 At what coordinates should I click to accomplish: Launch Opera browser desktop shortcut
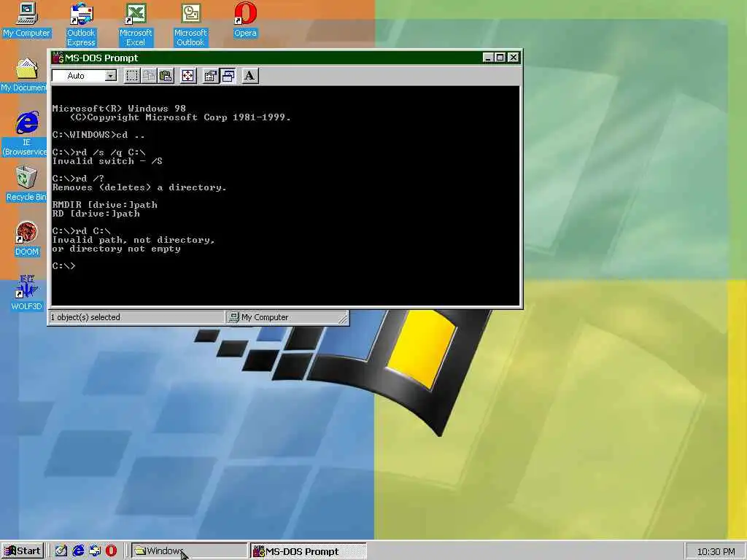point(245,20)
